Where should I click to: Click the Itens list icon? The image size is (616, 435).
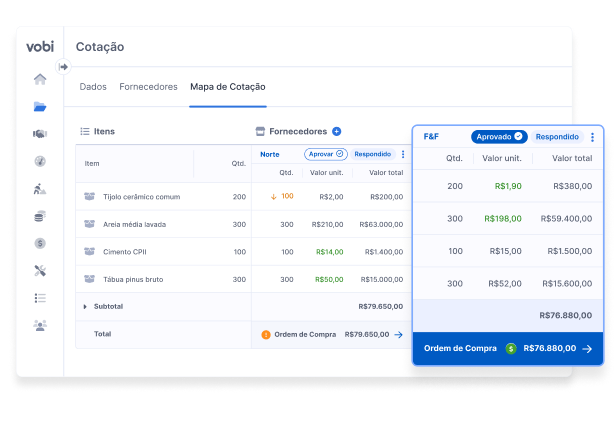[85, 131]
